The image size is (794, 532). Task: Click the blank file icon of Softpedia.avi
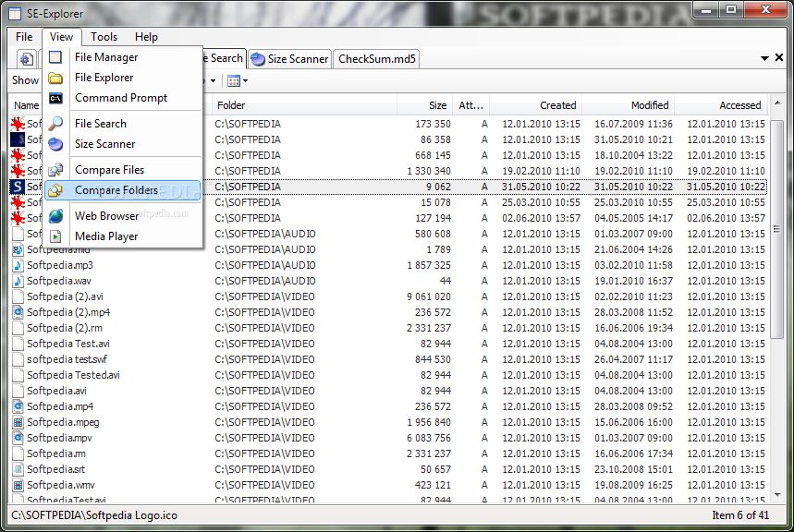click(18, 391)
